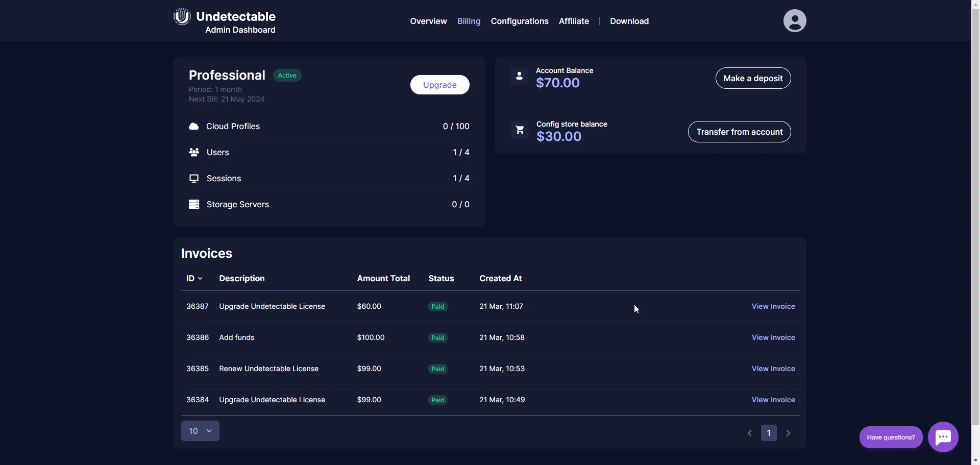Sort invoices by ID column

click(194, 278)
